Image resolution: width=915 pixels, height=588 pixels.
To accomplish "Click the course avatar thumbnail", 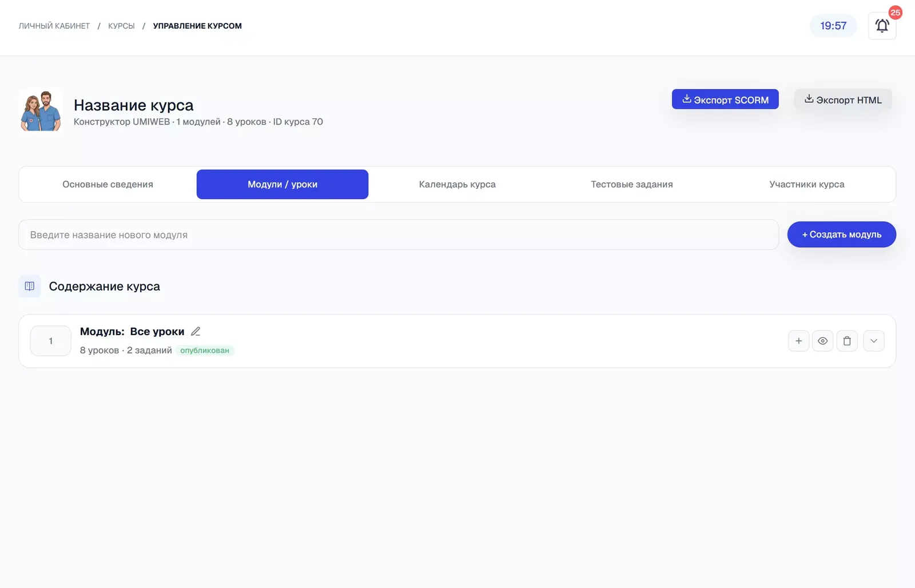I will click(41, 110).
